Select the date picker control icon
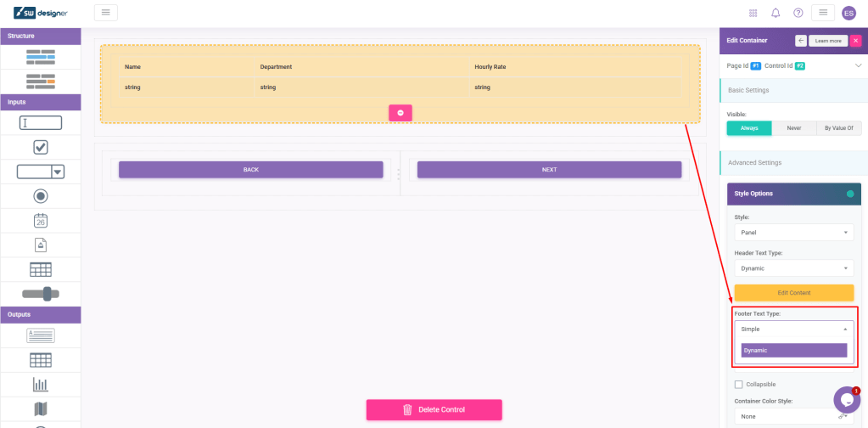The width and height of the screenshot is (868, 428). (x=40, y=221)
